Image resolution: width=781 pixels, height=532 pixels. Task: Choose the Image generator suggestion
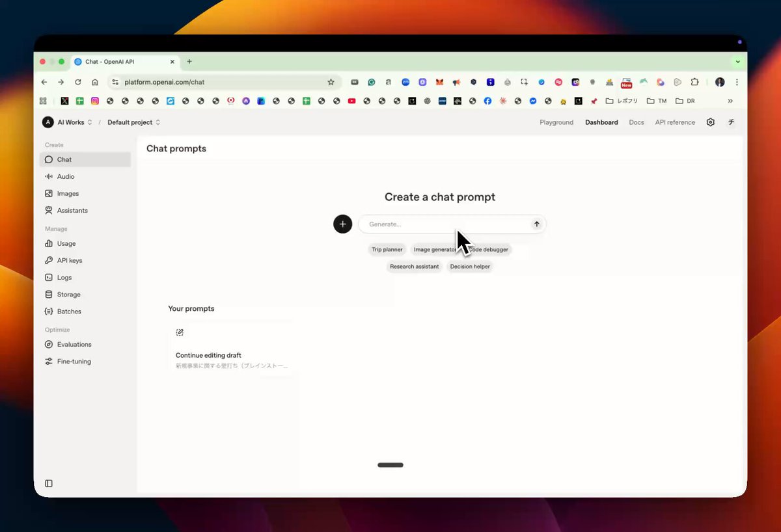tap(435, 249)
